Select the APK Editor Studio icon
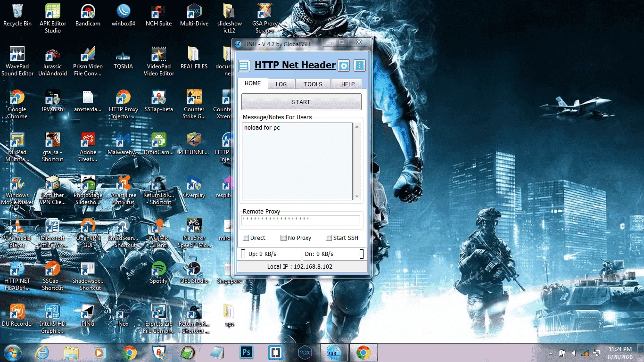Viewport: 644px width, 362px height. (53, 18)
